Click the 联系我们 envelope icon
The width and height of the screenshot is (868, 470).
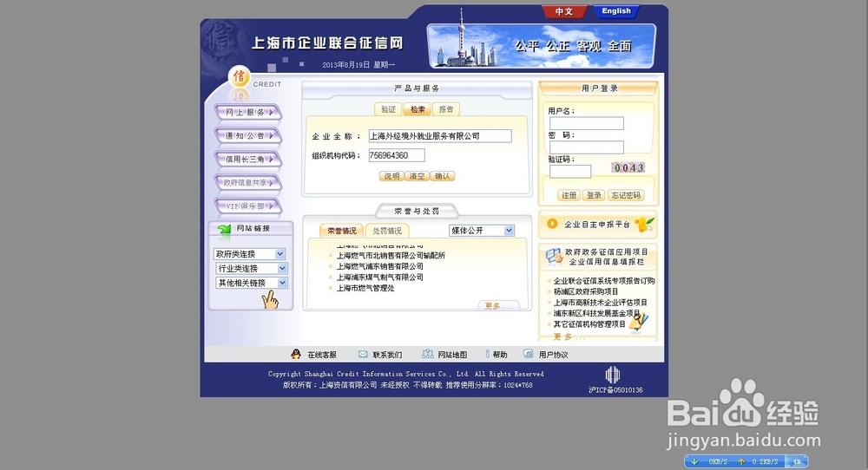click(363, 354)
